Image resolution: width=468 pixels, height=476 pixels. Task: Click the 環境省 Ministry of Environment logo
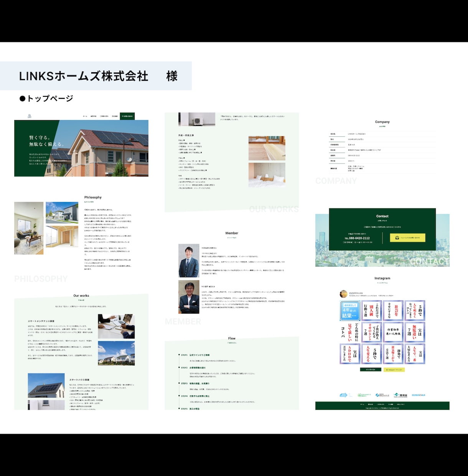(x=401, y=395)
